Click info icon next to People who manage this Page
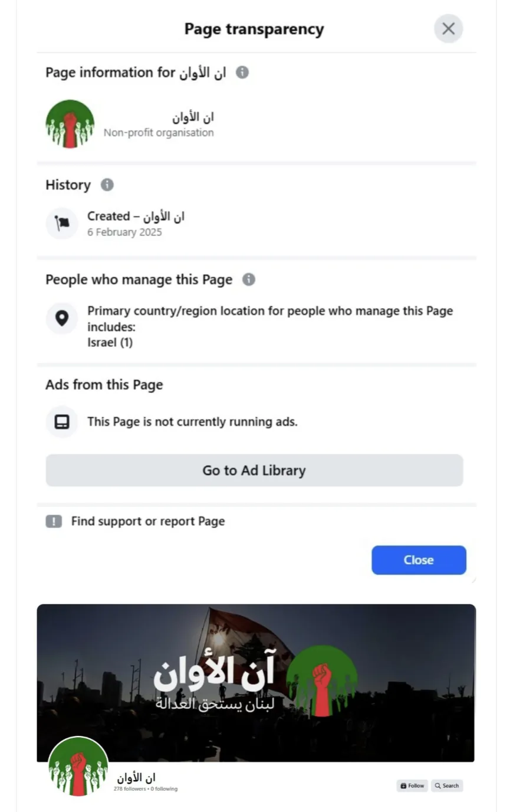513x812 pixels. click(x=249, y=279)
